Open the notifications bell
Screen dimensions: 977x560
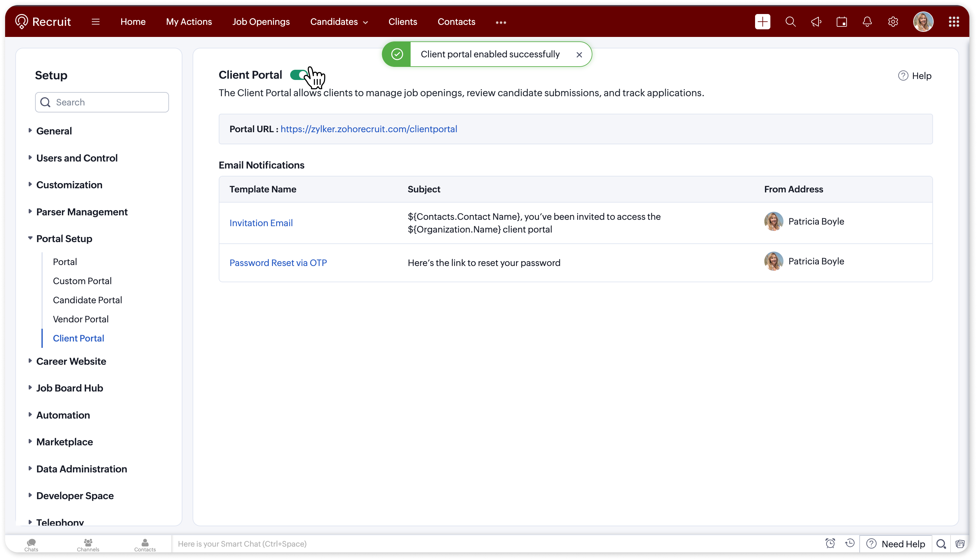coord(867,22)
